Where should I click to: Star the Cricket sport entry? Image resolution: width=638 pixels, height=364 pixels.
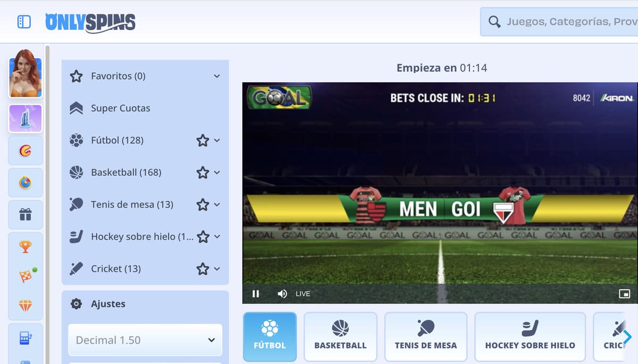pyautogui.click(x=203, y=269)
